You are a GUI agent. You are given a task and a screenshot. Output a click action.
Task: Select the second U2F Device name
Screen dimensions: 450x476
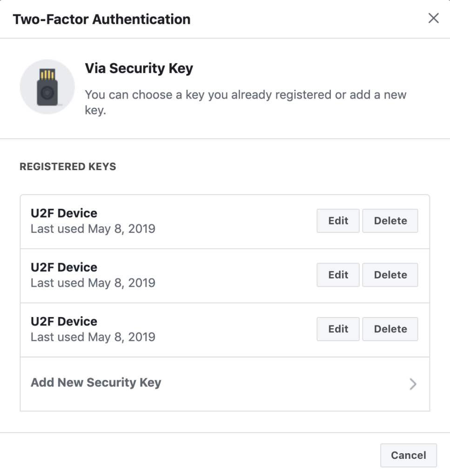click(x=64, y=267)
